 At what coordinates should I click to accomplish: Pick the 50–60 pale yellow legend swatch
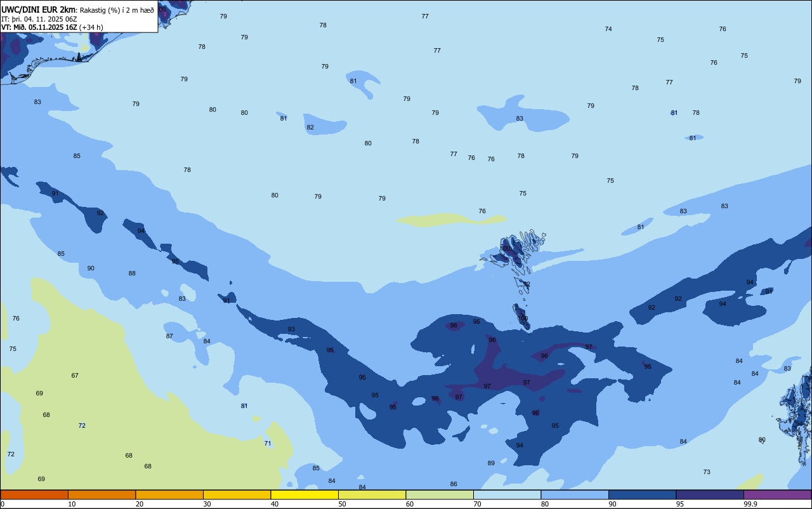(x=372, y=494)
